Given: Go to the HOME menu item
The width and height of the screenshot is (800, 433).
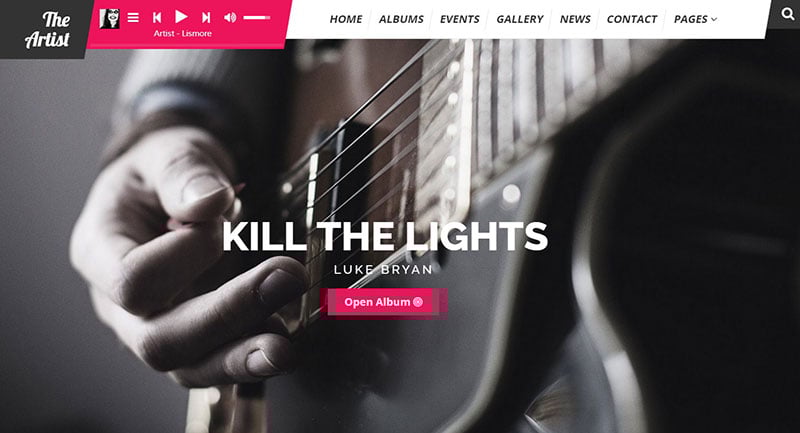Looking at the screenshot, I should tap(345, 19).
